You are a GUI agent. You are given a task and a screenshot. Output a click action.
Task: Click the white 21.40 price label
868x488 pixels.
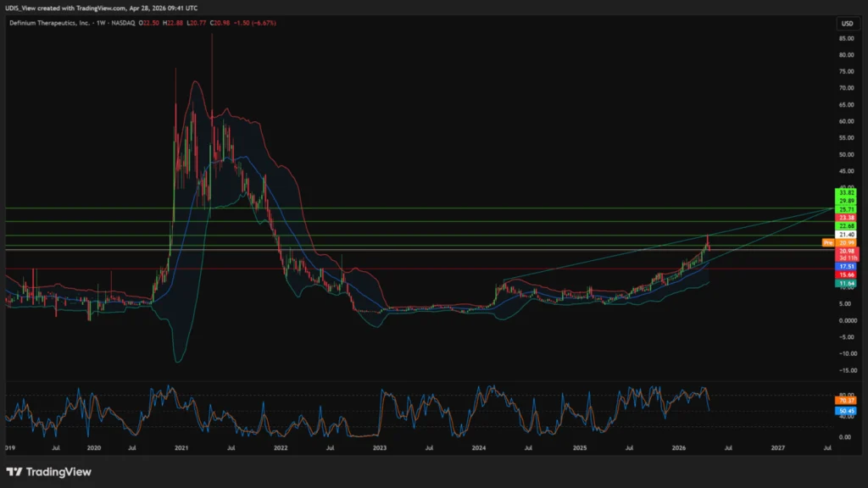point(847,235)
